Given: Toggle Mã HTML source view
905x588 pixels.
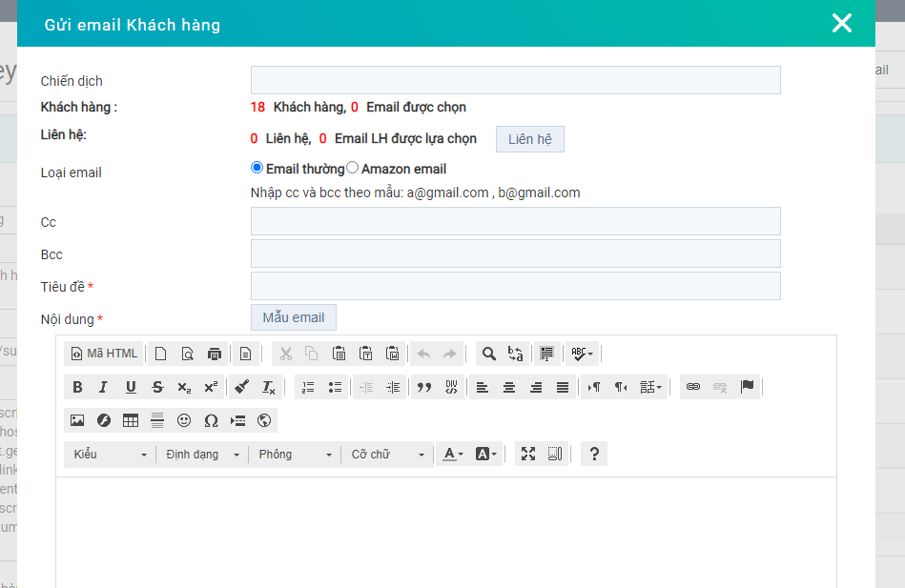Looking at the screenshot, I should click(x=104, y=354).
